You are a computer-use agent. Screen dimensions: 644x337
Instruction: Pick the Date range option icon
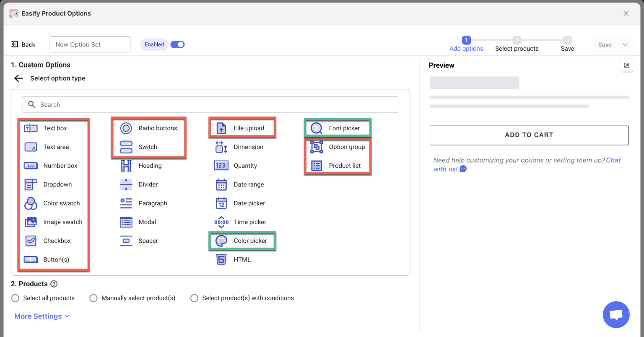tap(221, 184)
